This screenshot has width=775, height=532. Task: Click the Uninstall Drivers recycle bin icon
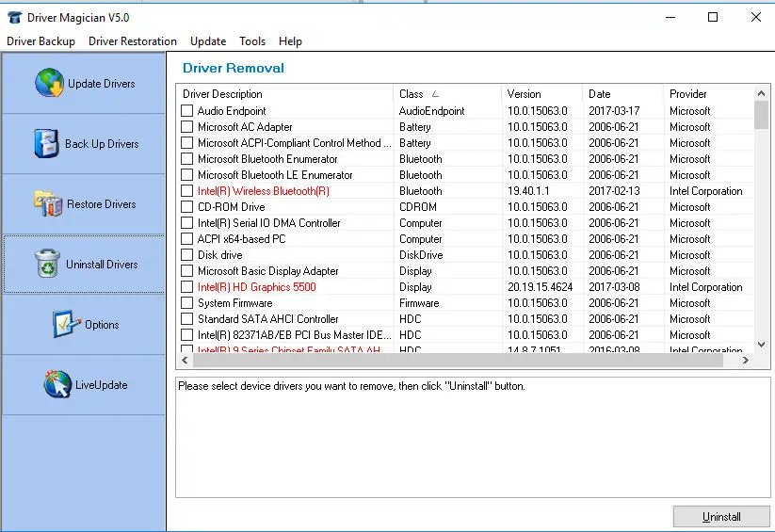[x=47, y=263]
